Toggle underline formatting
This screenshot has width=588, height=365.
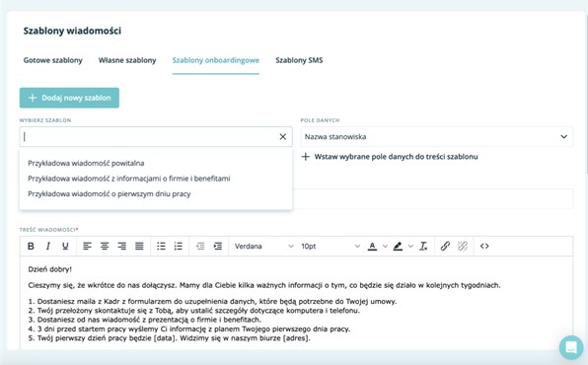(65, 246)
